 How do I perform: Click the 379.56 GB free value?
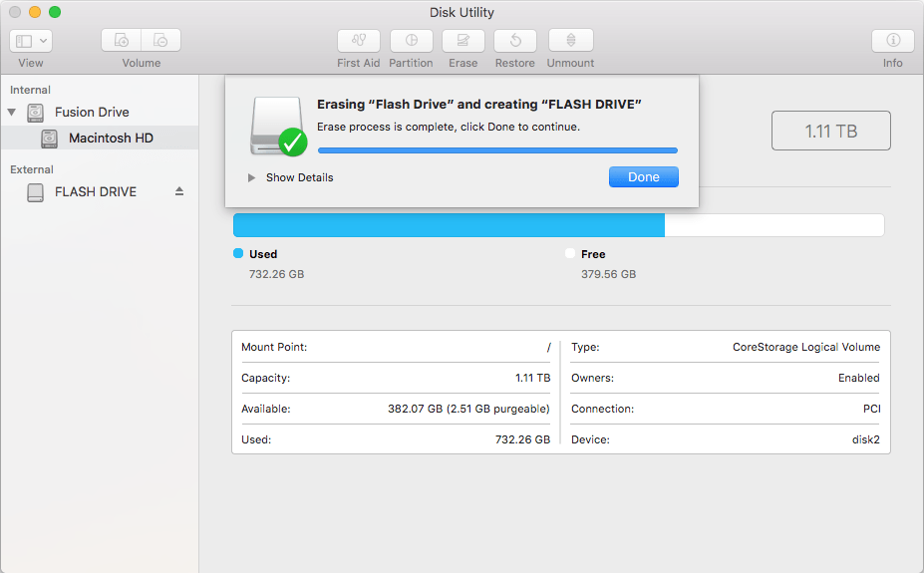pos(609,274)
